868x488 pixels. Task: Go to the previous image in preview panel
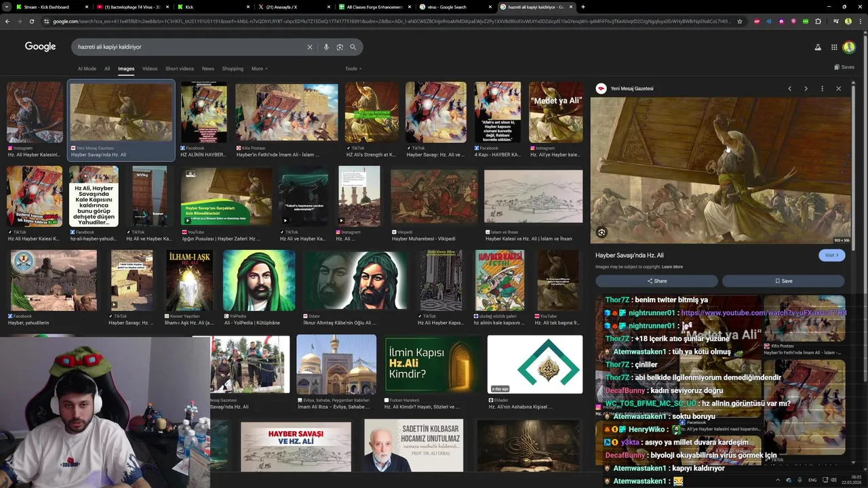[x=789, y=89]
